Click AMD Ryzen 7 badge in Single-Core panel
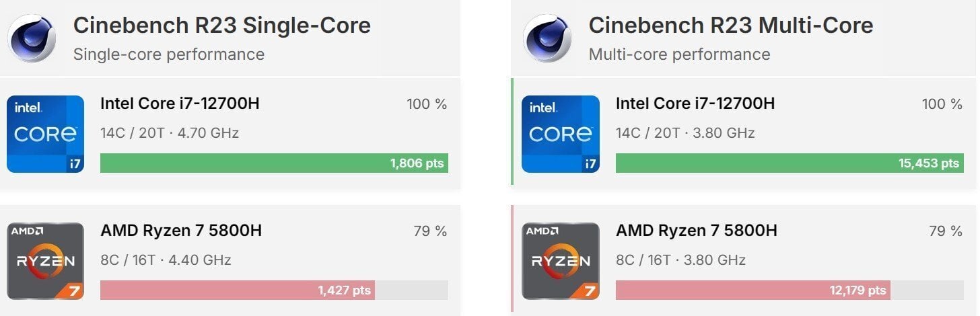Screen dimensions: 980x316 tap(46, 261)
